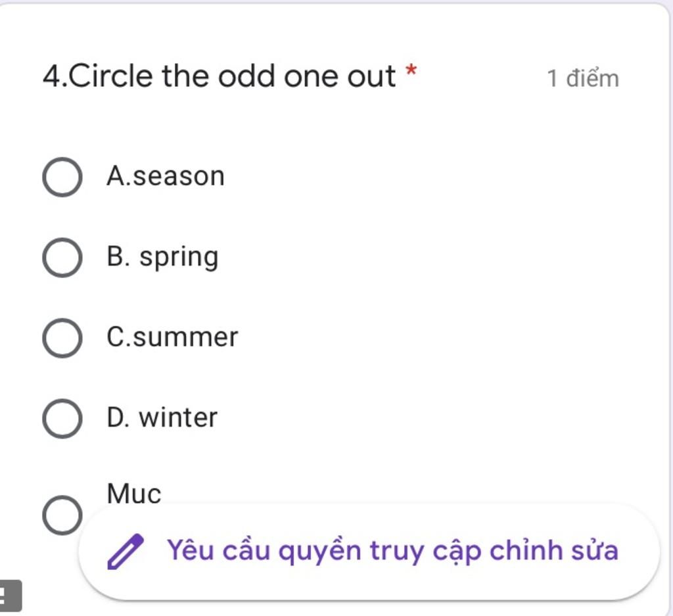
Task: Click the 'B. spring' answer label
Action: (163, 257)
